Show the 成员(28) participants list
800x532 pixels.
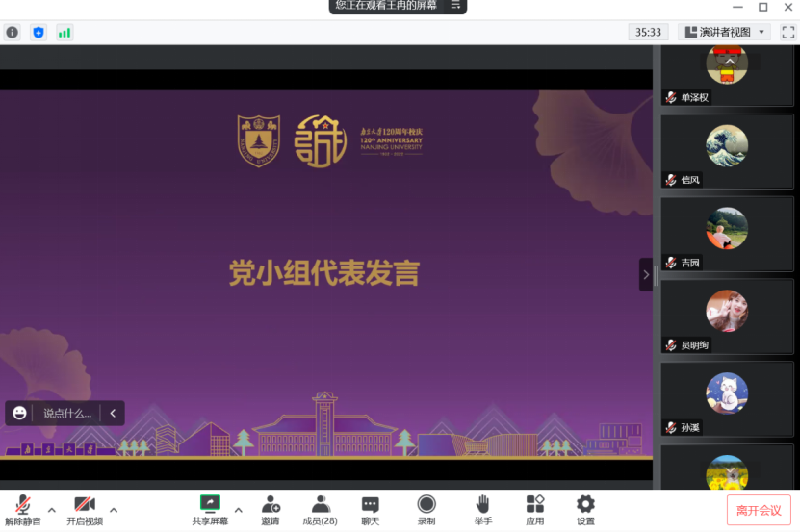click(x=321, y=509)
